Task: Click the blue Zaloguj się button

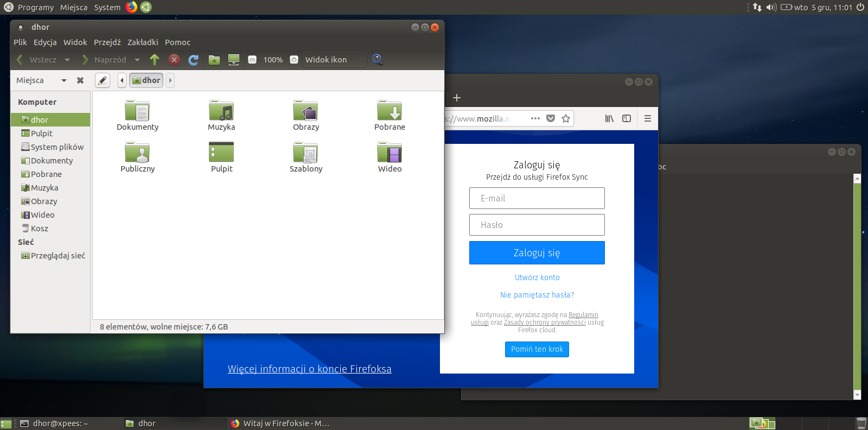Action: [537, 253]
